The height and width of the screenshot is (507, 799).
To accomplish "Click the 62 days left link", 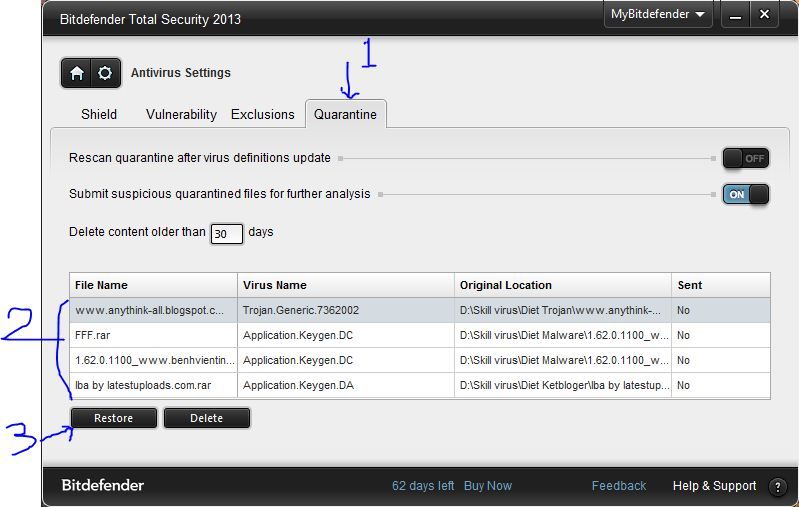I will [x=423, y=486].
